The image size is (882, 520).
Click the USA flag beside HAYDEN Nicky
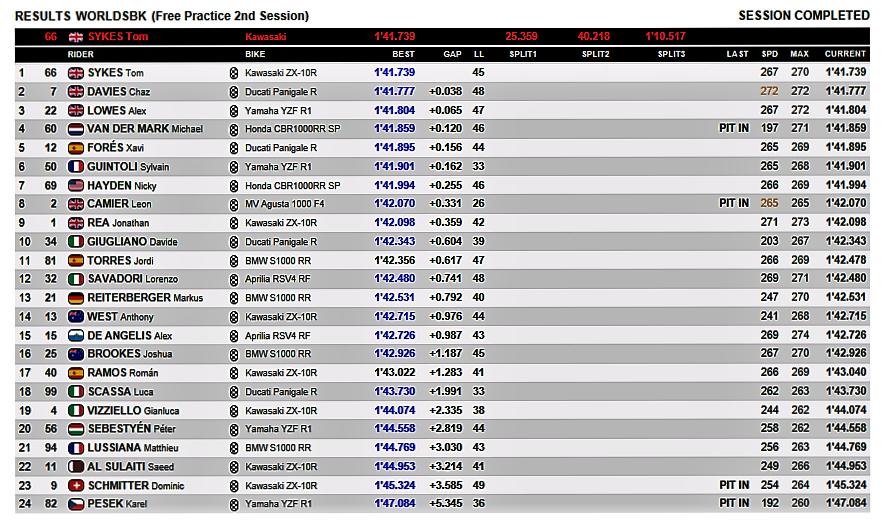point(75,186)
